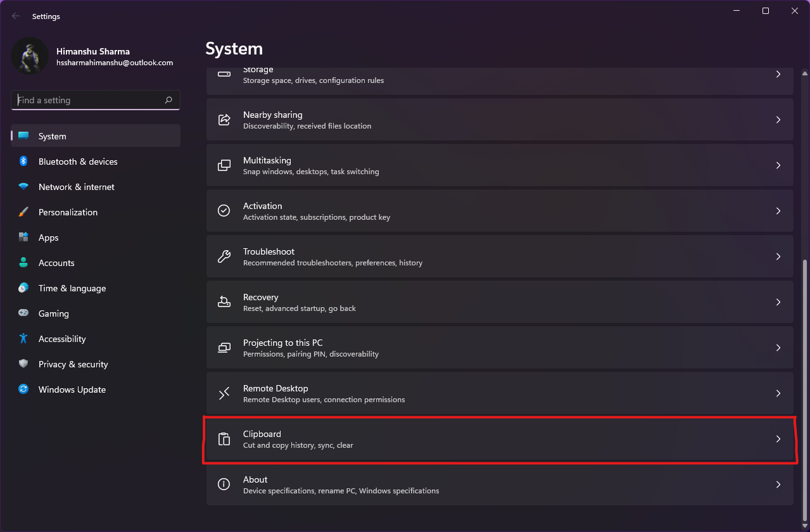Switch to Accounts settings
Image resolution: width=810 pixels, height=532 pixels.
point(96,263)
